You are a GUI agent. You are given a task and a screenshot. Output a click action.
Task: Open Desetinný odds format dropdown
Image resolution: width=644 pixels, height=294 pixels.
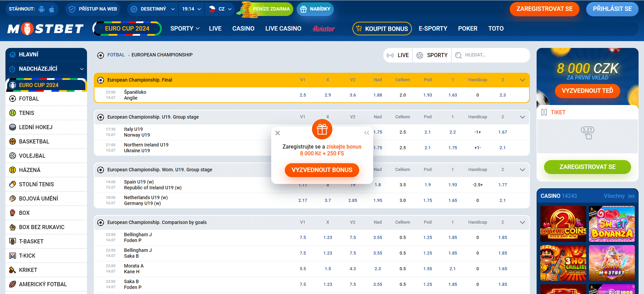(x=153, y=9)
